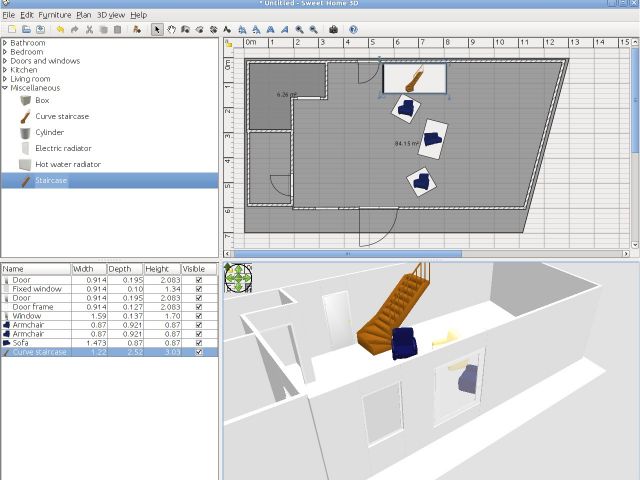
Task: Click the Cut scissors icon
Action: (89, 29)
